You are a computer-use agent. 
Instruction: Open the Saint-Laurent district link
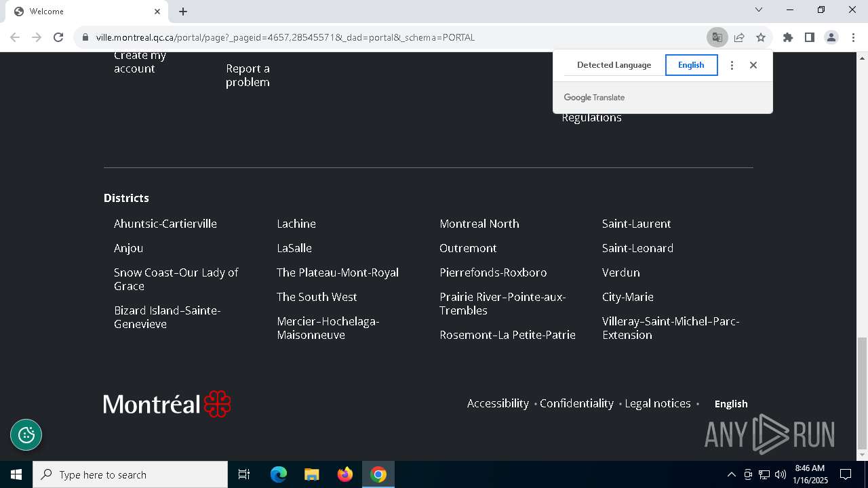(x=636, y=224)
